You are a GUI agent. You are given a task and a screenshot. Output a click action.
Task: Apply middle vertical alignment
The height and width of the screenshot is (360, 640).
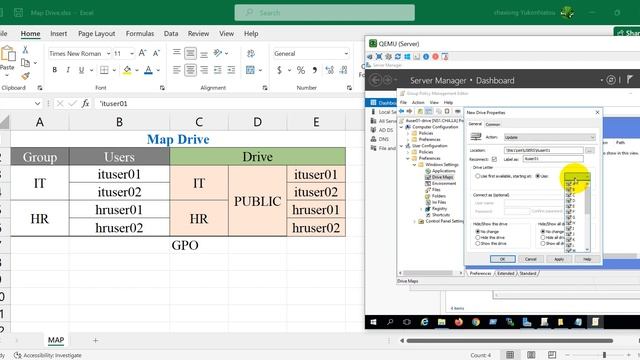click(190, 53)
